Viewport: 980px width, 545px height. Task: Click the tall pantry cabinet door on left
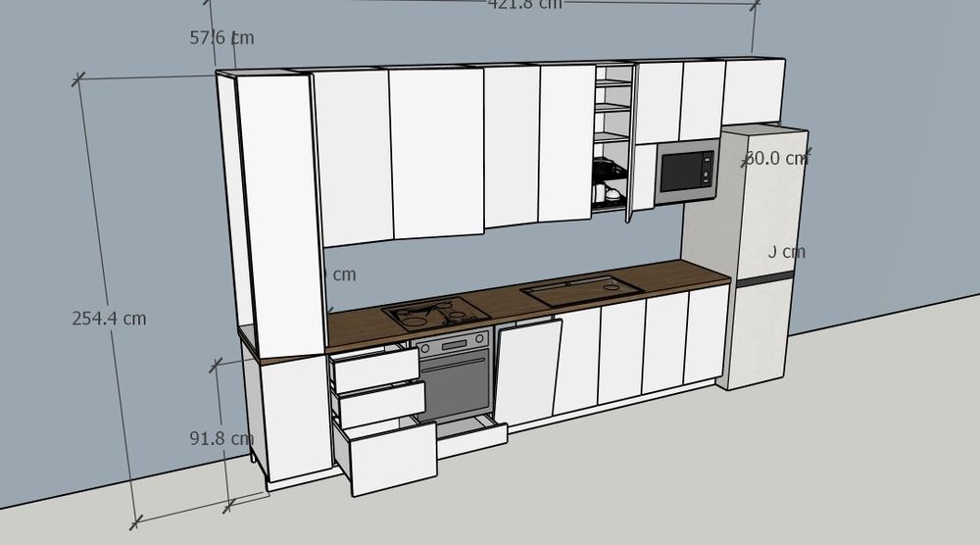[x=280, y=216]
